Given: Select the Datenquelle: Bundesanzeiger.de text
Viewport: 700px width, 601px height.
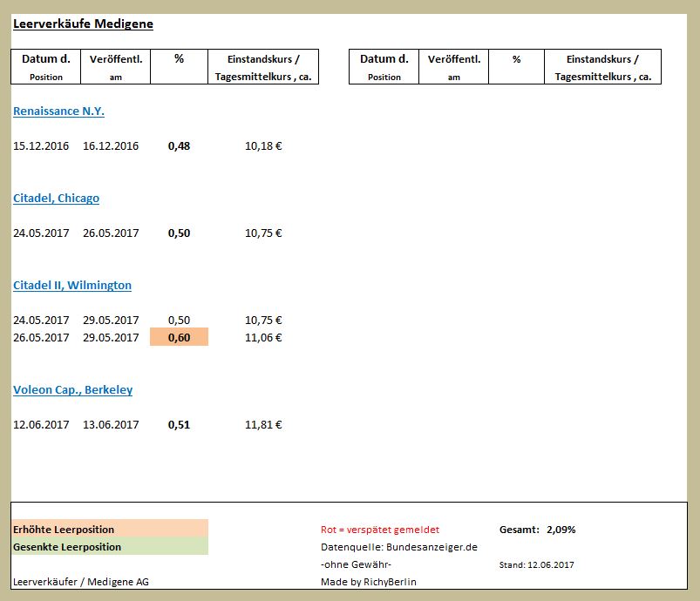Looking at the screenshot, I should [x=399, y=547].
